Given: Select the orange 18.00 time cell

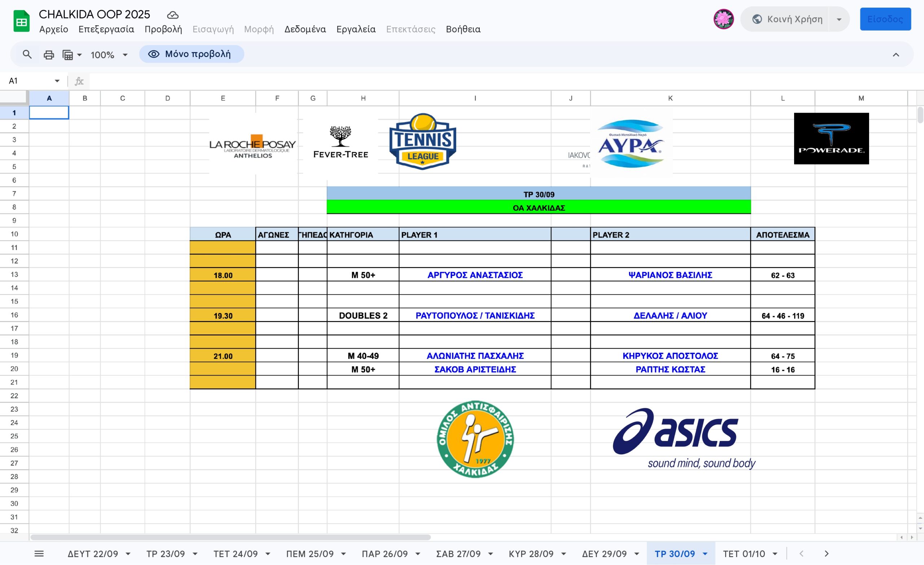Looking at the screenshot, I should [x=223, y=275].
